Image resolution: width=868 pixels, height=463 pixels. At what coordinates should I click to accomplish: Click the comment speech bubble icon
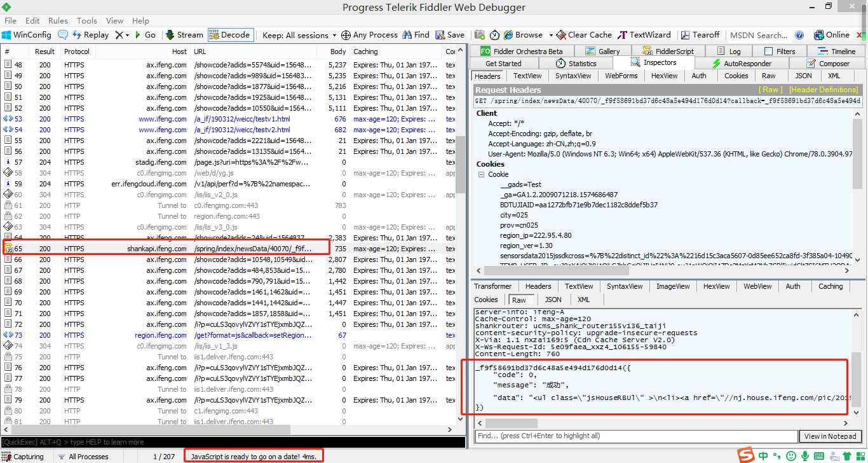point(63,35)
